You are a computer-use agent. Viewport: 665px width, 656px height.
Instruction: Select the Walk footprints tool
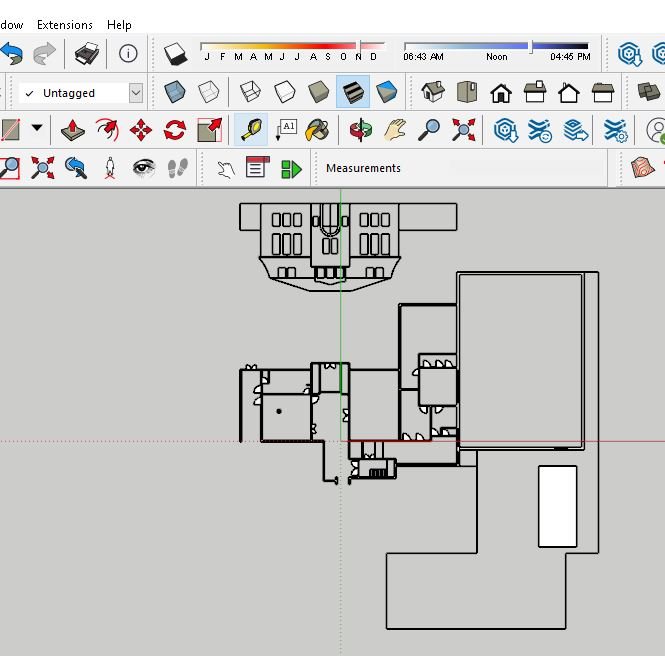coord(177,167)
